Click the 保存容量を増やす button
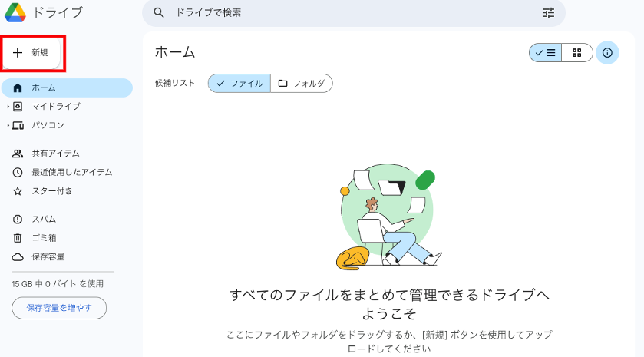 pos(59,308)
